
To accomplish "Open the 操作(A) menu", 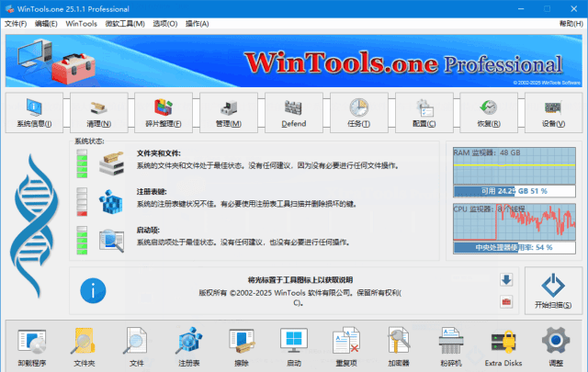I will [198, 24].
